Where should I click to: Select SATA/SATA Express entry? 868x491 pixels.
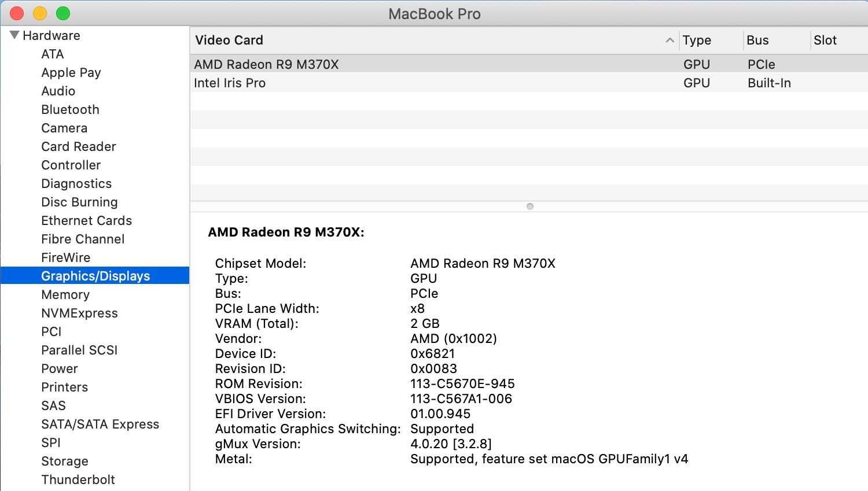[100, 424]
